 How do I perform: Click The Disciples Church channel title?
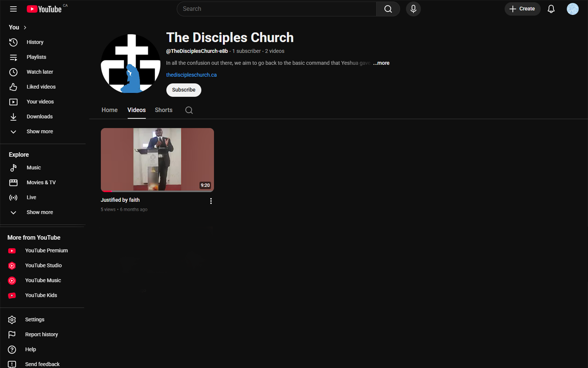pos(230,37)
